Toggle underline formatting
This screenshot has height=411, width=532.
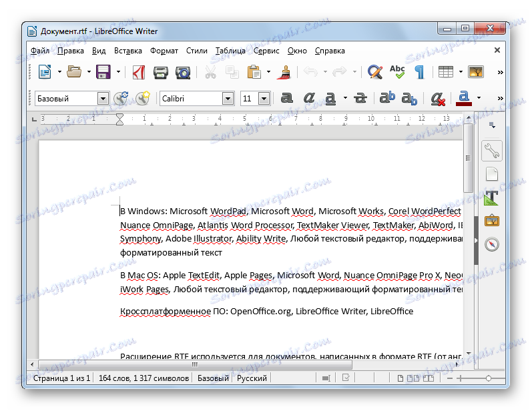(x=330, y=98)
